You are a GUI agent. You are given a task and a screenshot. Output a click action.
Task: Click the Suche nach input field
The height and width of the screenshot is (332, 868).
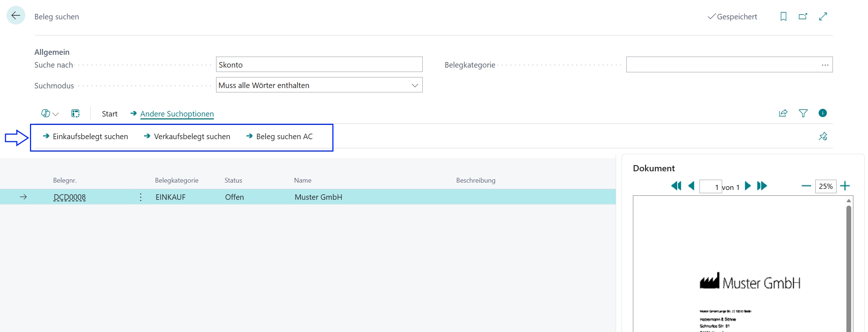click(319, 65)
